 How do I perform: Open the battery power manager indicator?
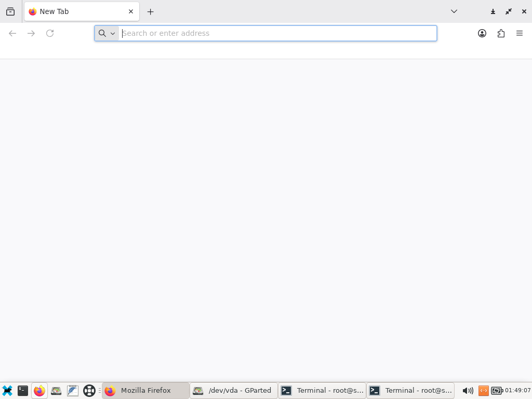[x=497, y=391]
